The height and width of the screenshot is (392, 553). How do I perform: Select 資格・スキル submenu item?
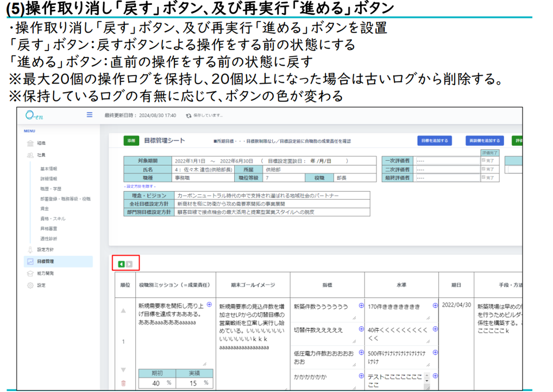pos(53,219)
